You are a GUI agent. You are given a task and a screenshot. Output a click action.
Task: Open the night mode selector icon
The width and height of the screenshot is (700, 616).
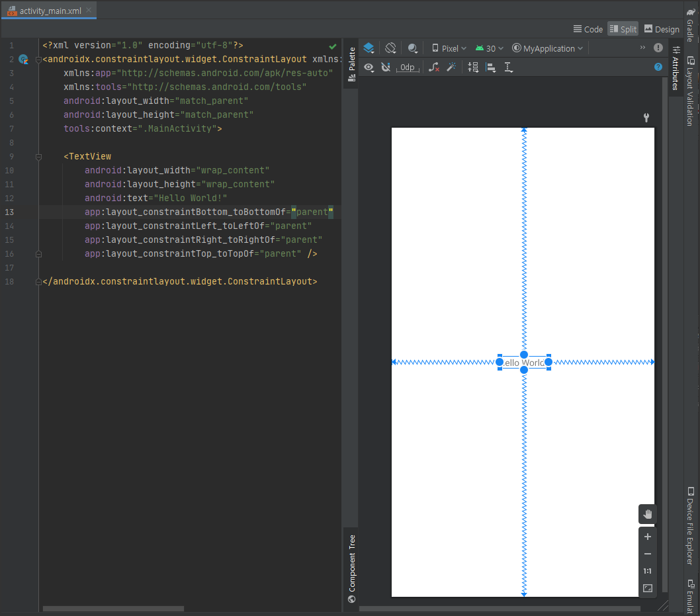click(x=413, y=48)
